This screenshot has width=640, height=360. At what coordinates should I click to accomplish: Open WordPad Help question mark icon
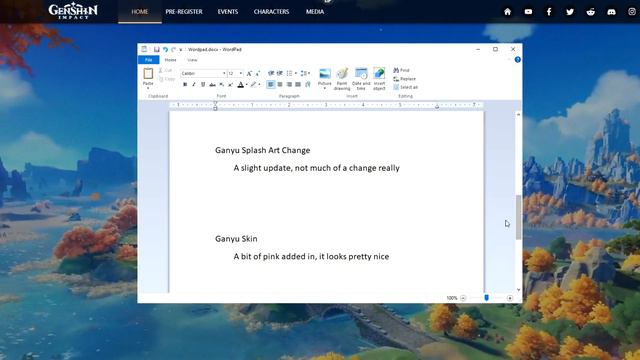click(518, 60)
